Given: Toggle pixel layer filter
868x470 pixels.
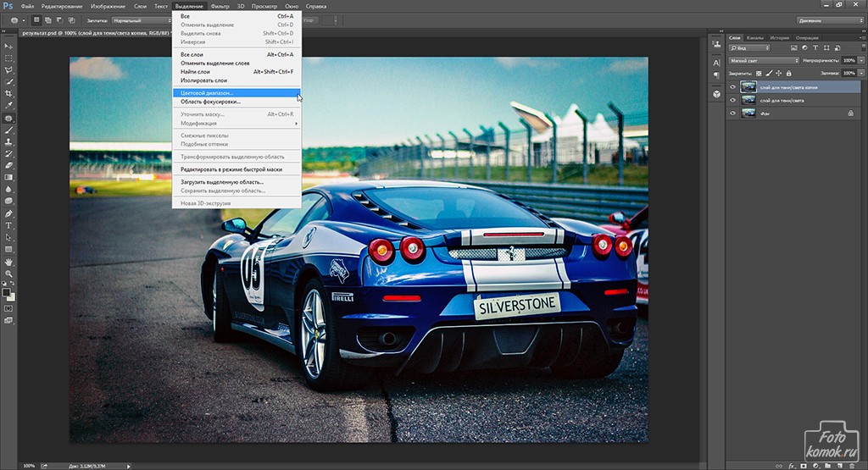Looking at the screenshot, I should point(793,48).
